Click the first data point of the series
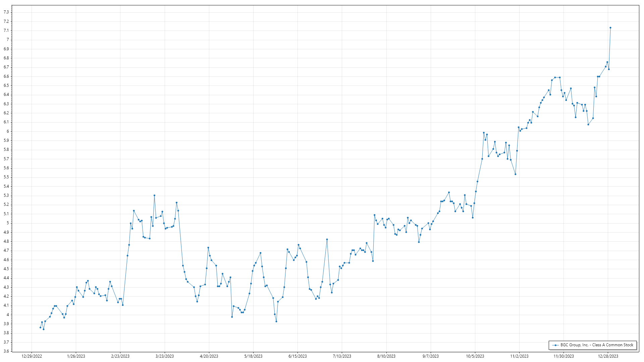 coord(40,327)
